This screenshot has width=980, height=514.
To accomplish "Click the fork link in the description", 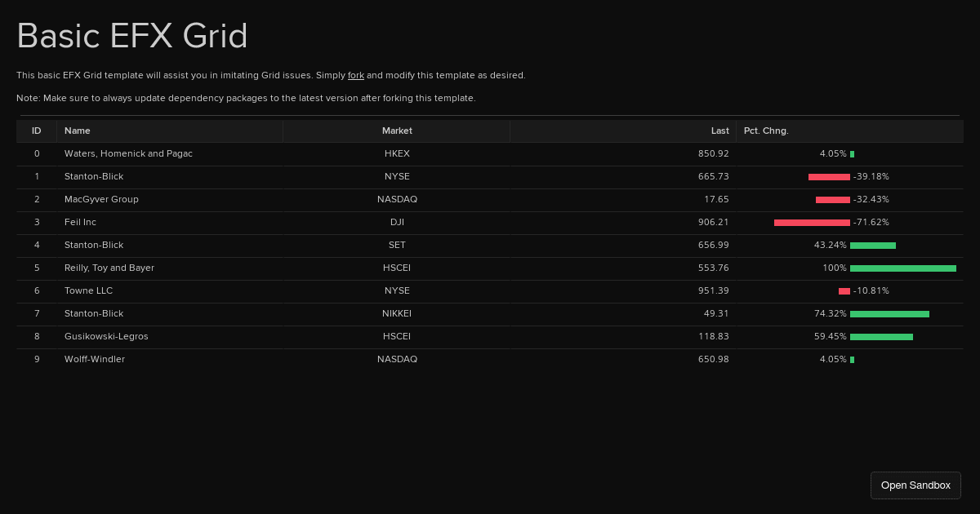I will 356,75.
